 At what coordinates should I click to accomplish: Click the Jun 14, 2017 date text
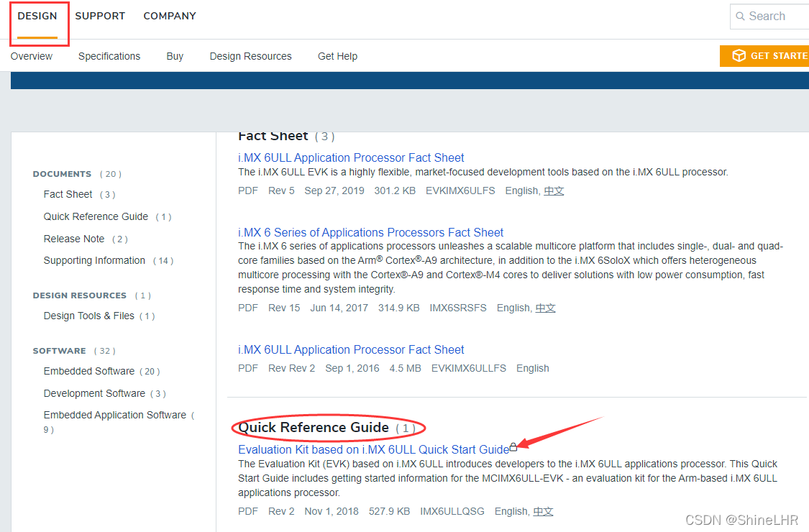click(339, 308)
